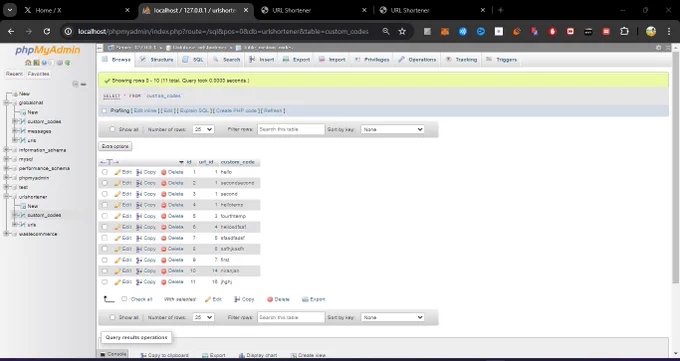Expand the mysql database node
Image resolution: width=680 pixels, height=361 pixels.
coord(6,159)
